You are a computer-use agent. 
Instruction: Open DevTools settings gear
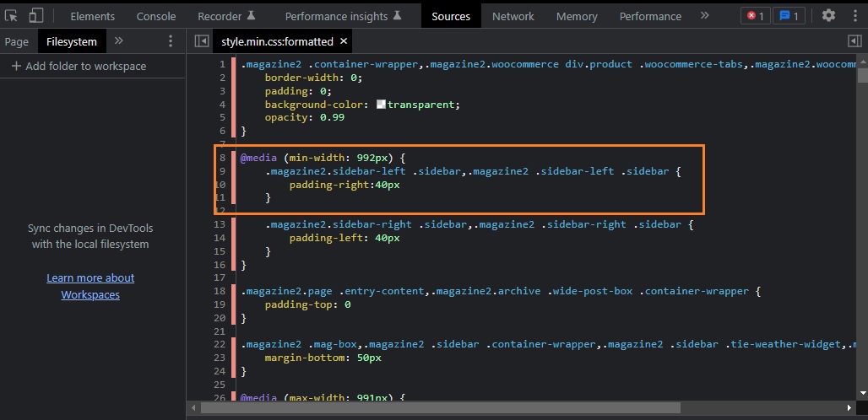[x=828, y=15]
